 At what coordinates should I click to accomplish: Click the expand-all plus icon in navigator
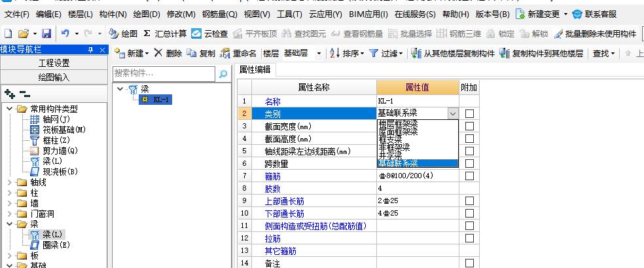pos(9,94)
